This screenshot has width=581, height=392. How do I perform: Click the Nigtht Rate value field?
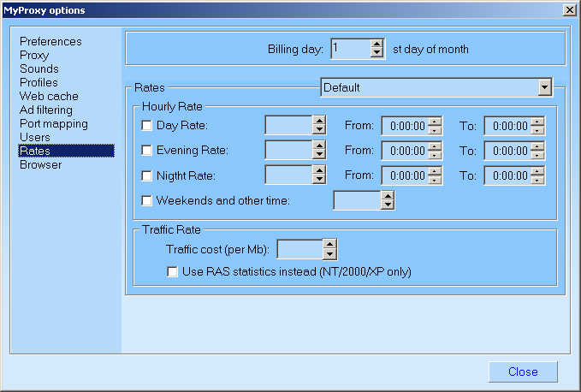click(x=289, y=175)
